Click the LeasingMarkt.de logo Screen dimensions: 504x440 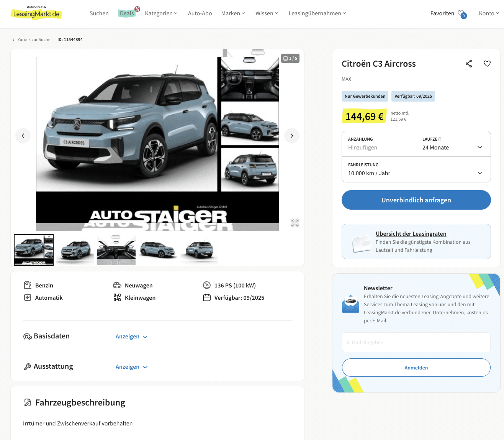(x=36, y=12)
